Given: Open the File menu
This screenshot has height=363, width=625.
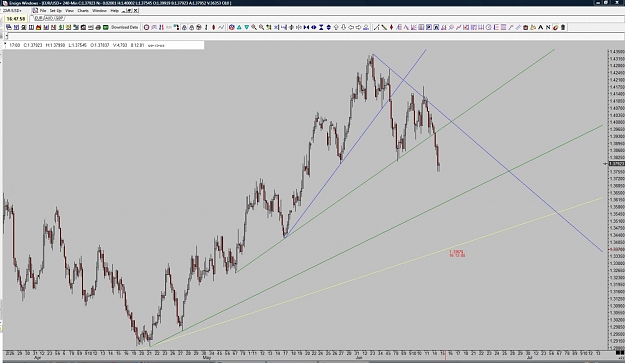Looking at the screenshot, I should pos(43,11).
